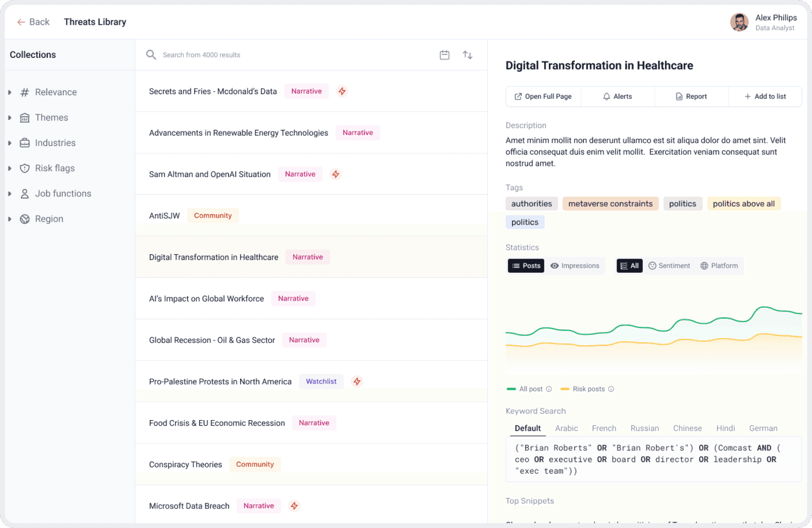The height and width of the screenshot is (528, 812).
Task: Toggle the Sentiment chart view
Action: click(669, 265)
